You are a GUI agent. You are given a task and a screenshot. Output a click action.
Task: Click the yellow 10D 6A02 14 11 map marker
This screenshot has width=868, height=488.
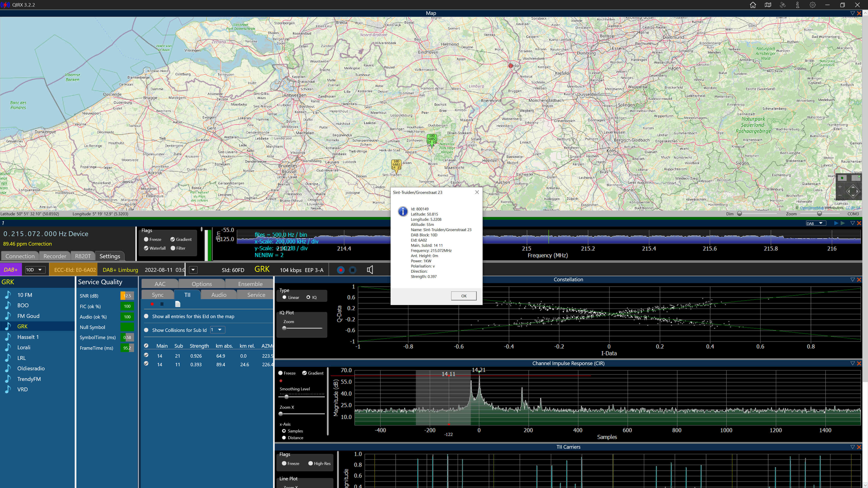[x=396, y=165]
